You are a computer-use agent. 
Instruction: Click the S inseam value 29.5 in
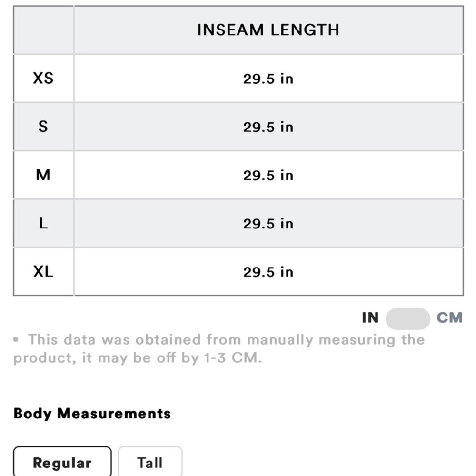click(268, 127)
